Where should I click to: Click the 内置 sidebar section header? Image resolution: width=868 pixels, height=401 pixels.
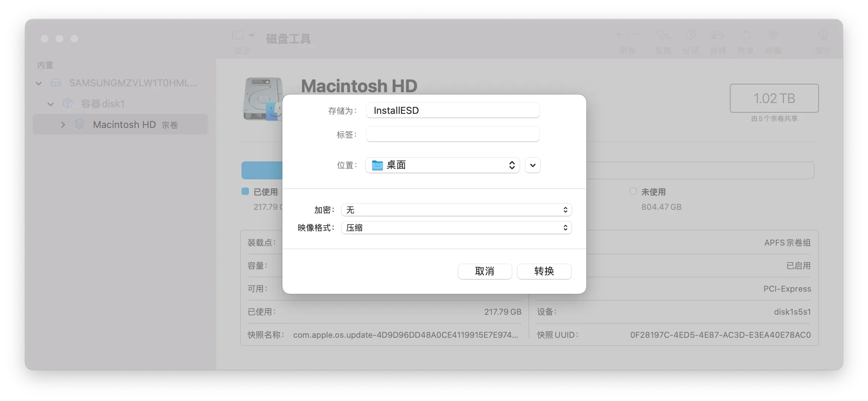[45, 65]
